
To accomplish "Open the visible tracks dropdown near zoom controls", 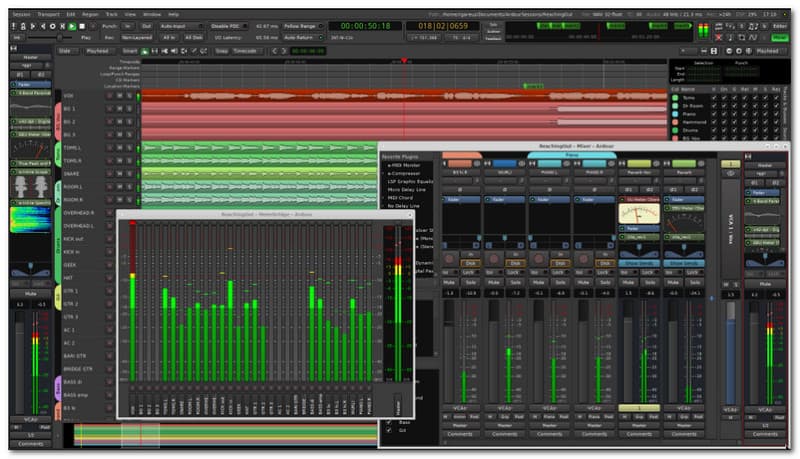I will pos(687,51).
